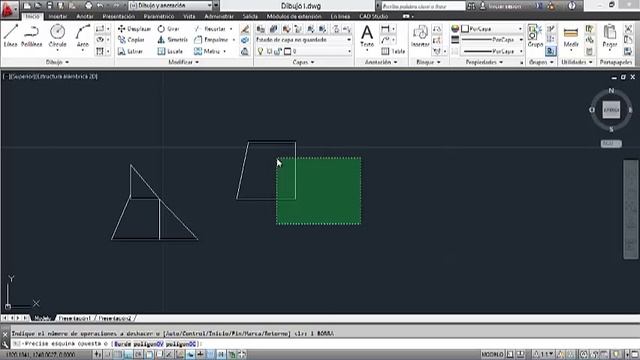Click the linear dimension tool icon

click(x=385, y=29)
